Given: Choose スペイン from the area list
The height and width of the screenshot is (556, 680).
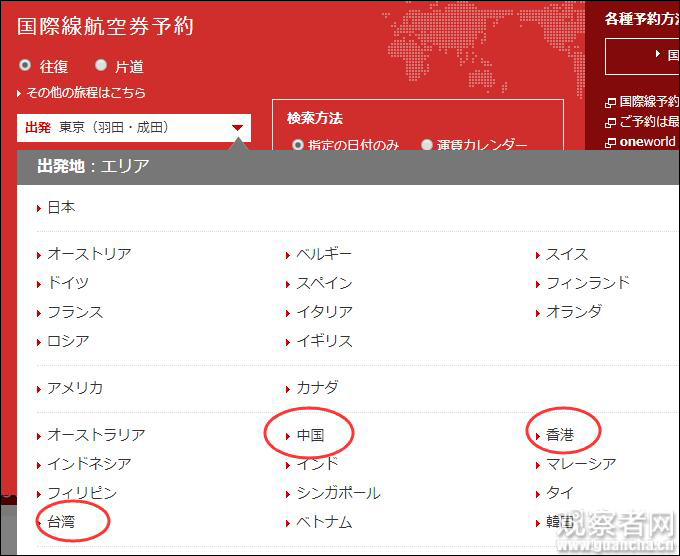Looking at the screenshot, I should 324,283.
